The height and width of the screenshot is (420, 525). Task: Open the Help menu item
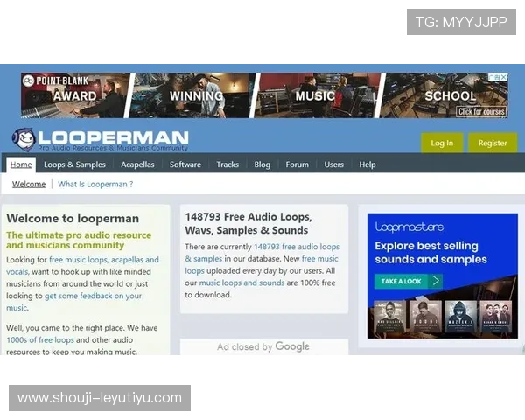[x=367, y=164]
